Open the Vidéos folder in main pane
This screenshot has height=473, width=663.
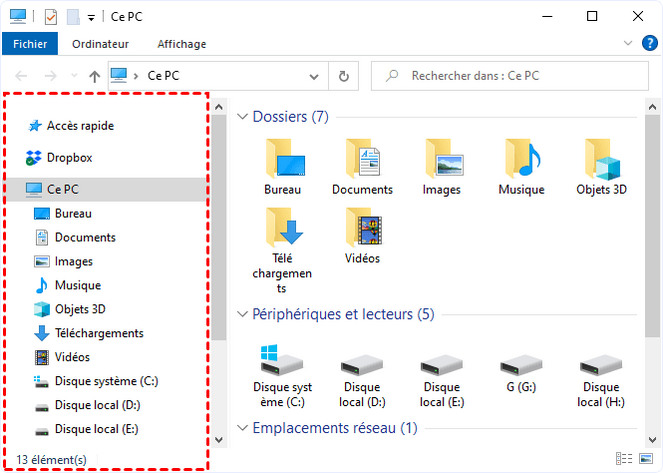click(362, 227)
